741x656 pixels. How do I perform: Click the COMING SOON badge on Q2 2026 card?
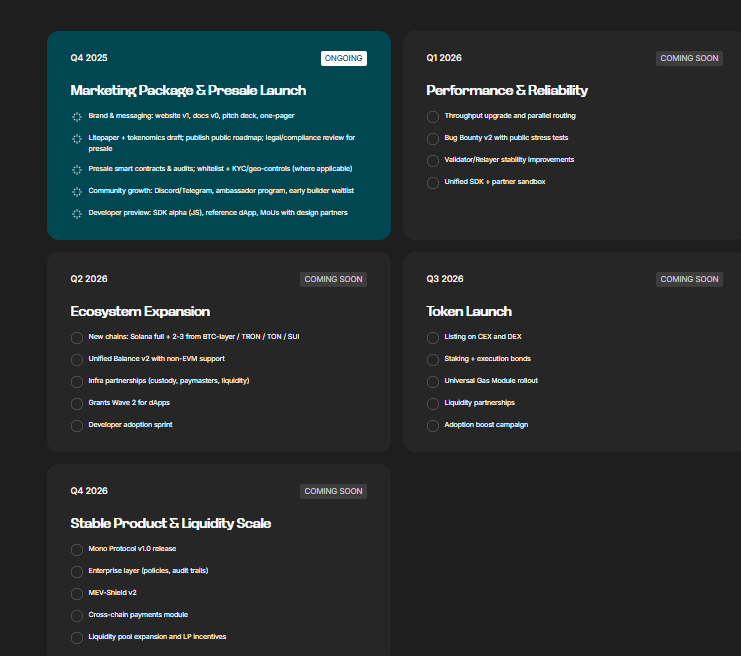click(x=333, y=279)
